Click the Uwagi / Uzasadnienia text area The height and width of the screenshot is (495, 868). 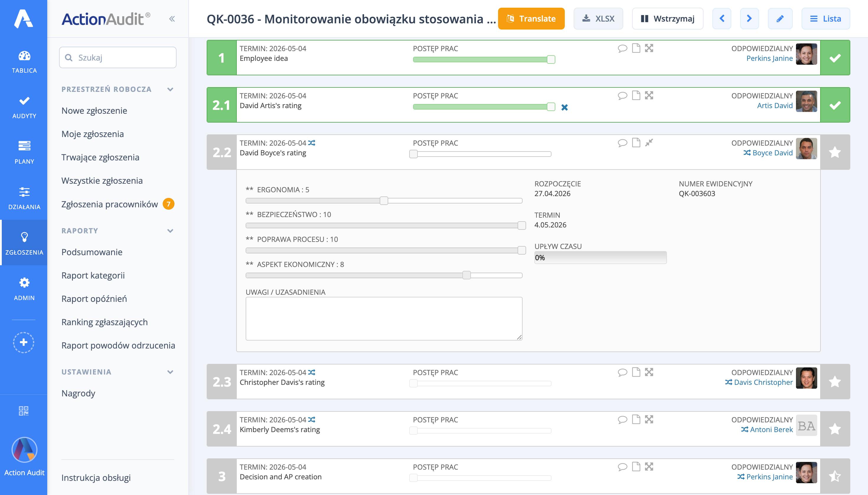[x=384, y=319]
